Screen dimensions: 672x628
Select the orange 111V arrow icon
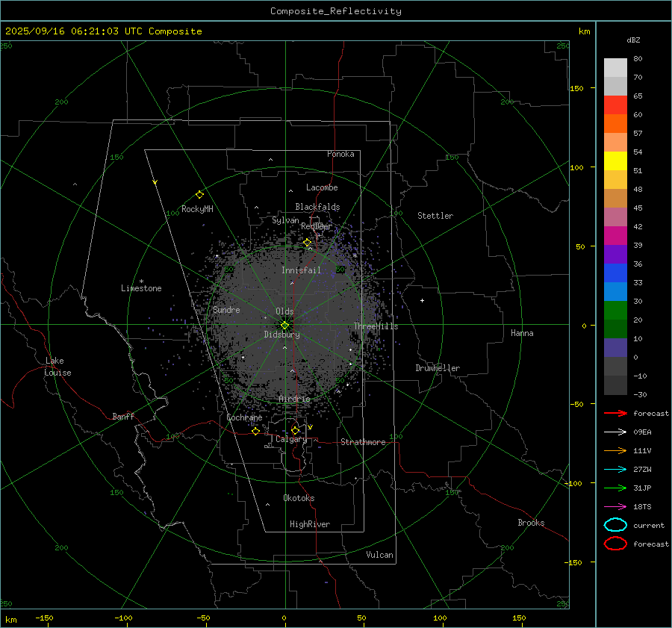click(x=615, y=450)
